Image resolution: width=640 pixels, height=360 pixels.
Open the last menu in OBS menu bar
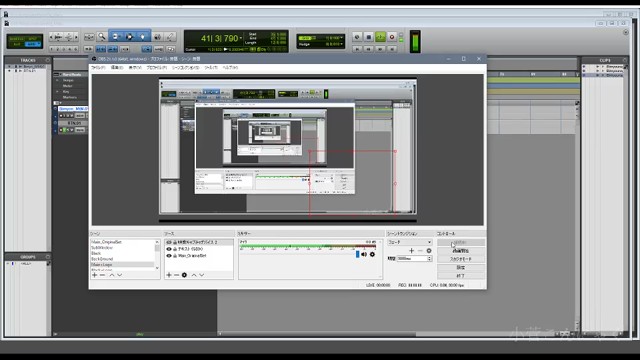tap(230, 67)
